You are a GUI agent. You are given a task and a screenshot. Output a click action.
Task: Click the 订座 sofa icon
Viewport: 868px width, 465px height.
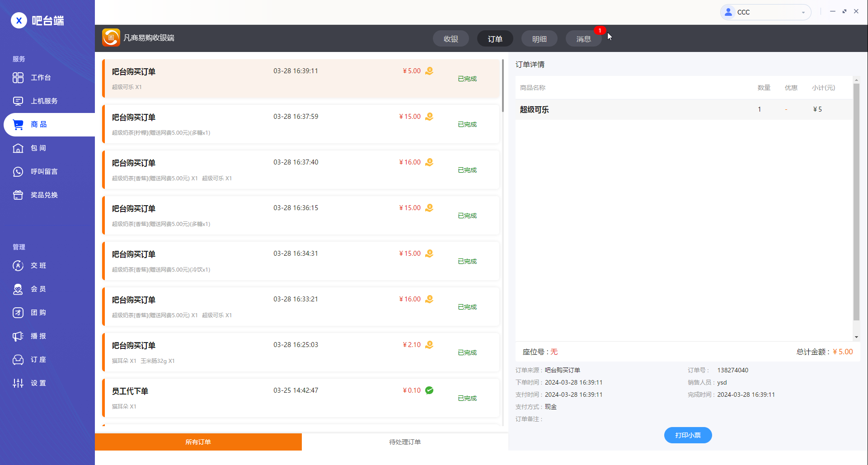click(x=18, y=360)
